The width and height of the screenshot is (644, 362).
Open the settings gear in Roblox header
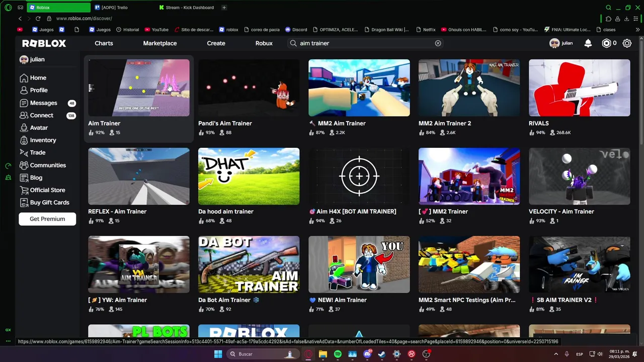point(627,43)
